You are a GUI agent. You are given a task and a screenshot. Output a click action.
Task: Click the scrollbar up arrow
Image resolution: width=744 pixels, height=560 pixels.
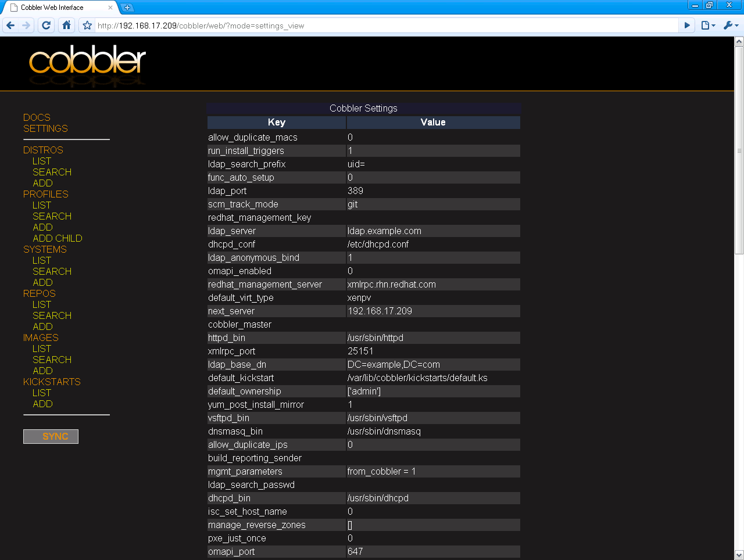click(739, 41)
